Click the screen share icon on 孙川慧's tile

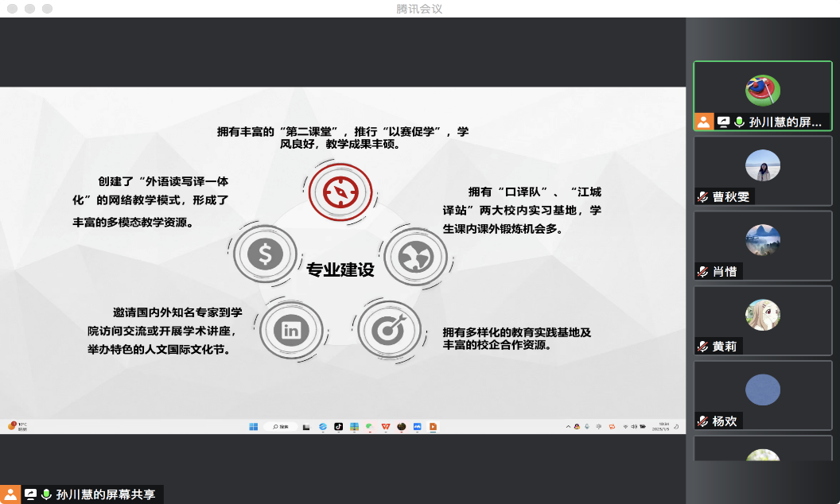point(723,122)
